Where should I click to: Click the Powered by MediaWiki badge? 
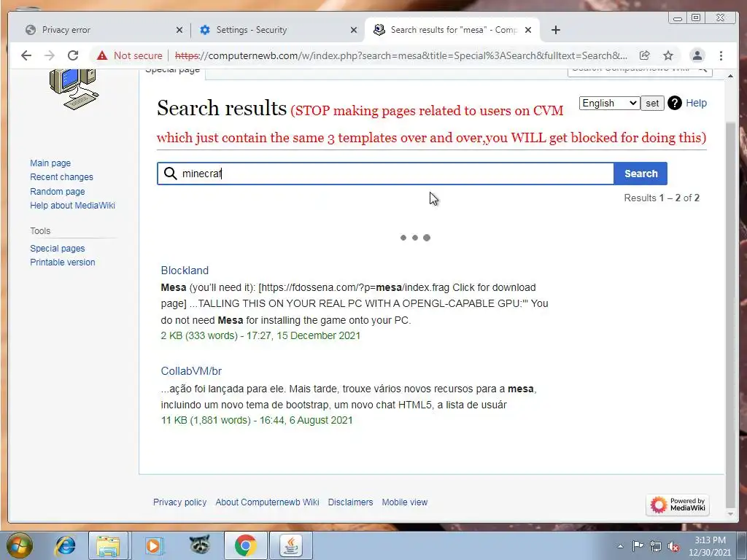[678, 505]
